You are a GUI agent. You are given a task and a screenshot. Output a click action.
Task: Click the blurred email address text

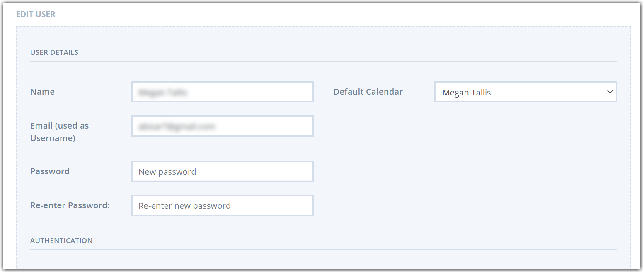(177, 126)
